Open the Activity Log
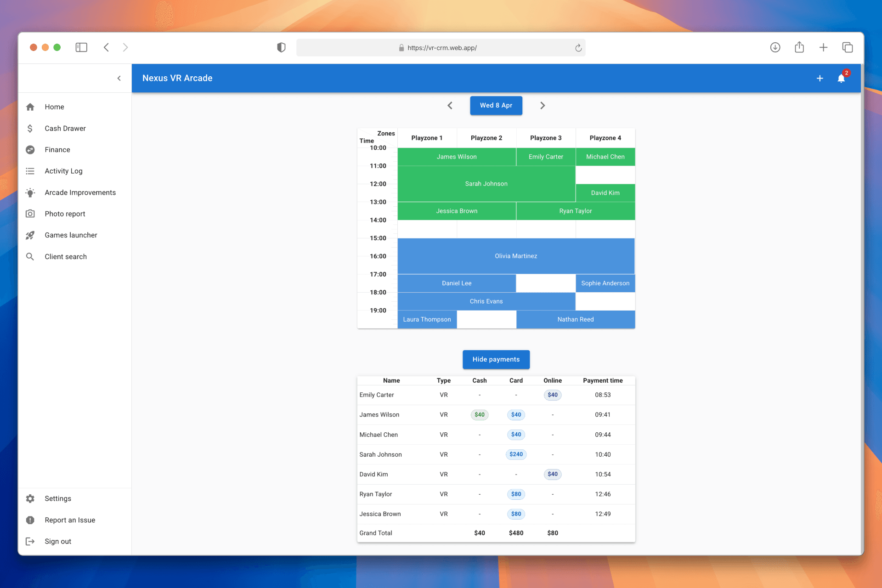This screenshot has width=882, height=588. 63,171
